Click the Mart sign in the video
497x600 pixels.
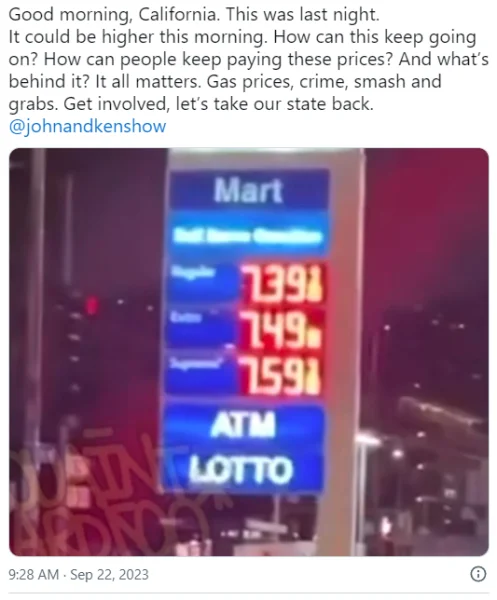click(x=249, y=190)
